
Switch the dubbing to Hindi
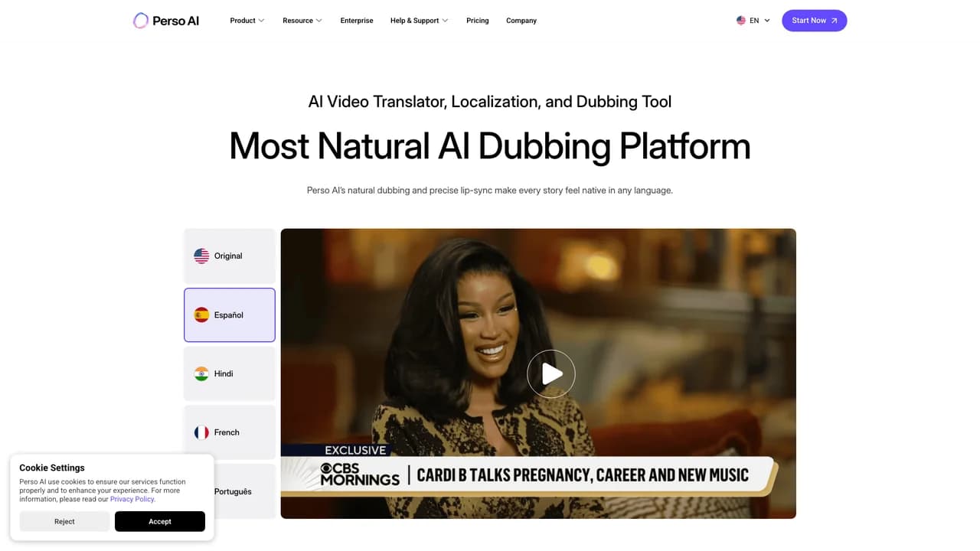pos(230,373)
